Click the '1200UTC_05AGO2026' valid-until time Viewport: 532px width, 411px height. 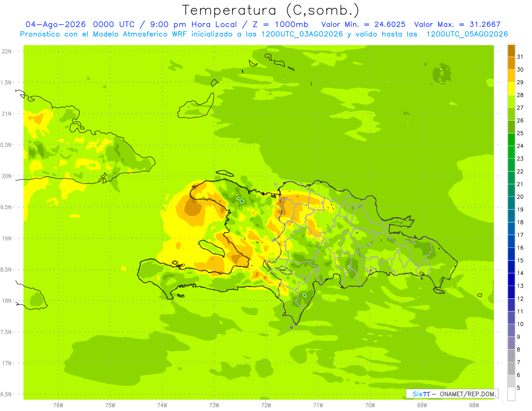[467, 34]
